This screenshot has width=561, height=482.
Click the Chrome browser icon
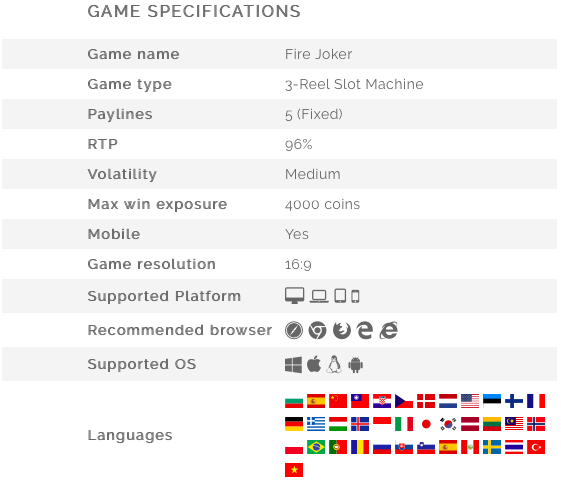click(317, 330)
